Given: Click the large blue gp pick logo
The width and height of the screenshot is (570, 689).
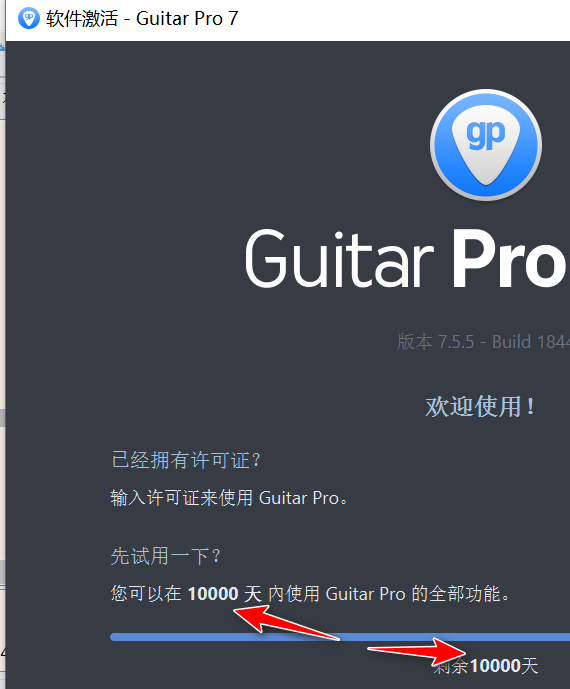Looking at the screenshot, I should pos(486,145).
